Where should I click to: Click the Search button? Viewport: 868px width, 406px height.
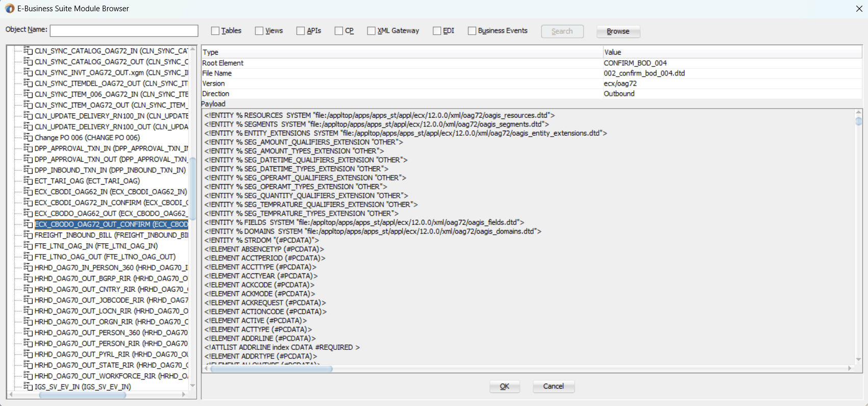(x=562, y=31)
